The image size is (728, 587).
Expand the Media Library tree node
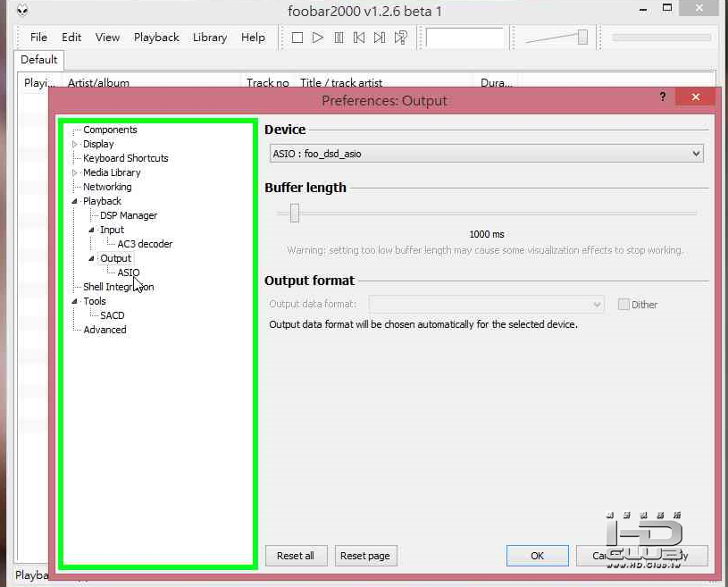75,172
